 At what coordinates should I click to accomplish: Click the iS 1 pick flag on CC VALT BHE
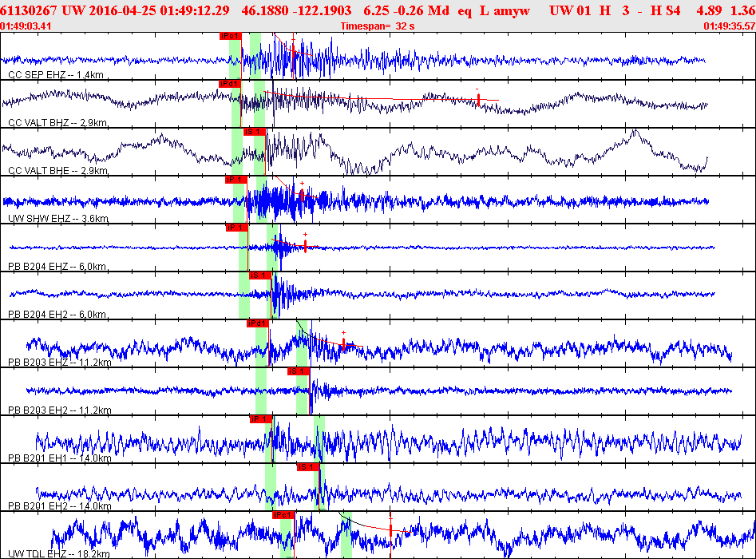pos(254,132)
